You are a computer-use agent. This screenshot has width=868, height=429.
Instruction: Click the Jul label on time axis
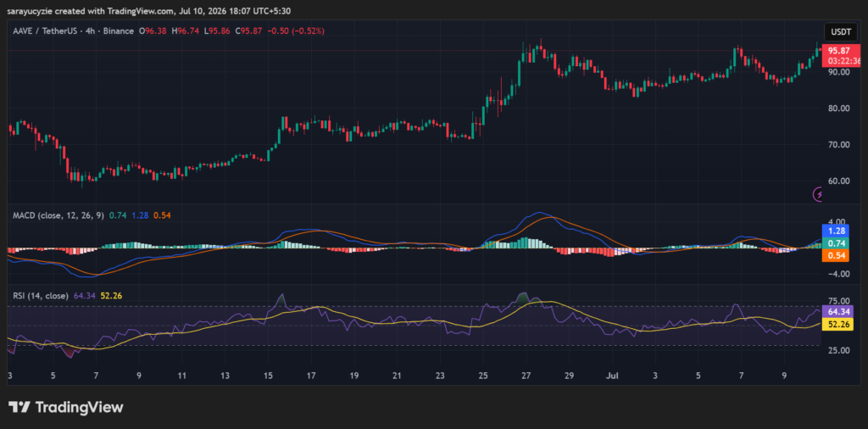(612, 376)
